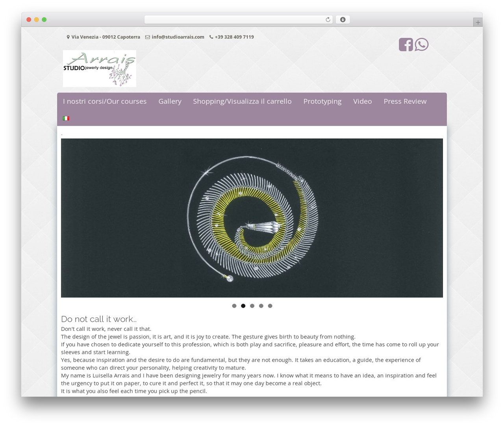Viewport: 504px width, 427px height.
Task: Show the third slide via slider dot
Action: [x=252, y=306]
